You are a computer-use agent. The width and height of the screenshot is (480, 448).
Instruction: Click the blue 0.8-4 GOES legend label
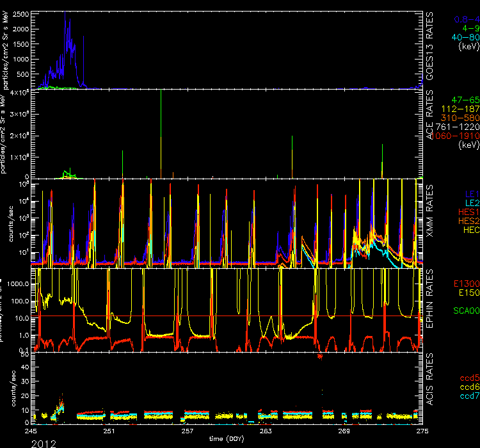[x=464, y=19]
